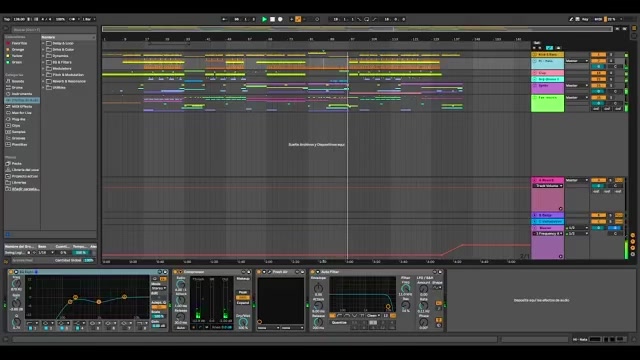
Task: Open the MIDI Effects category
Action: pyautogui.click(x=21, y=107)
